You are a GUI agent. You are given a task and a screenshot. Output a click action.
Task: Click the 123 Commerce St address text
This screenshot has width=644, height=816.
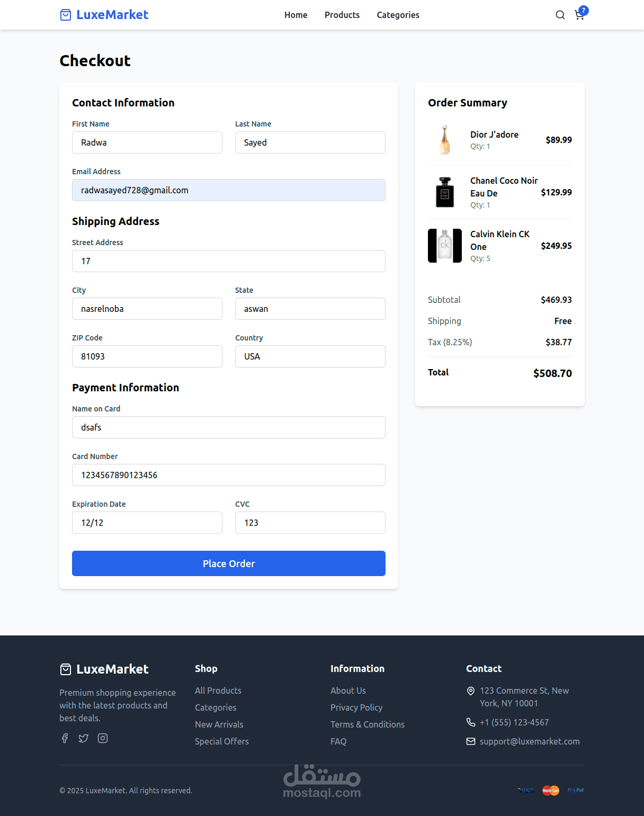524,697
